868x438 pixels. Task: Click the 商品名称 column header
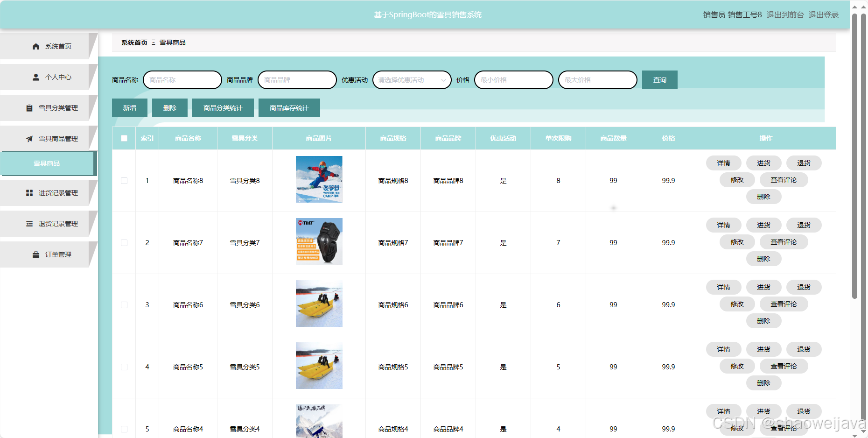188,138
